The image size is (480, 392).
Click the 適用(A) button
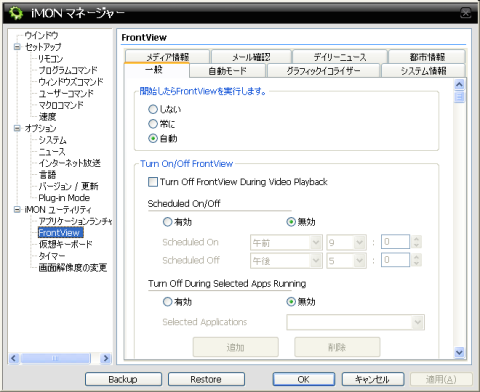tap(441, 379)
